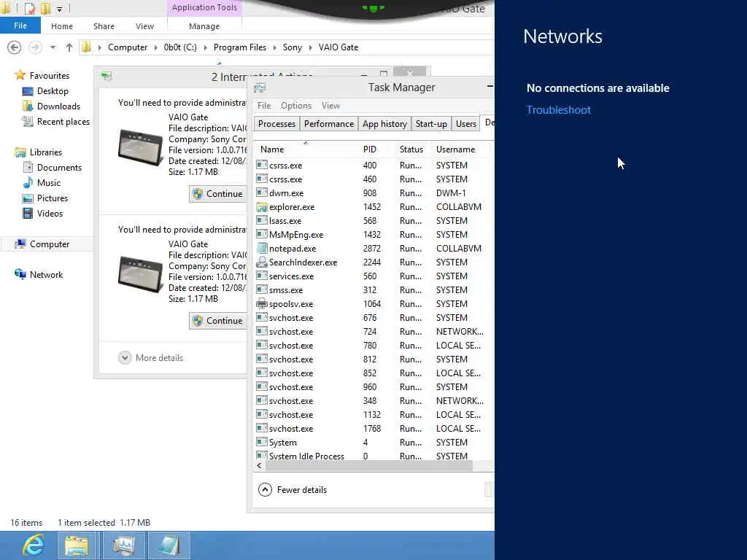Image resolution: width=747 pixels, height=560 pixels.
Task: Switch to Share ribbon tab
Action: [x=104, y=26]
